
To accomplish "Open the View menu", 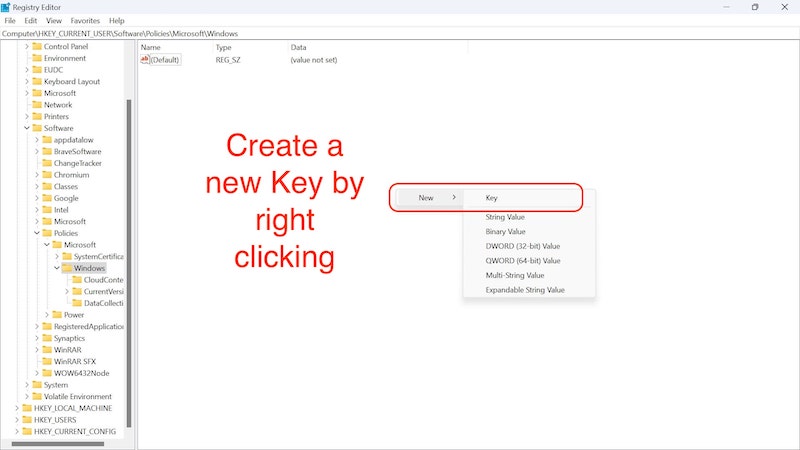I will [54, 21].
